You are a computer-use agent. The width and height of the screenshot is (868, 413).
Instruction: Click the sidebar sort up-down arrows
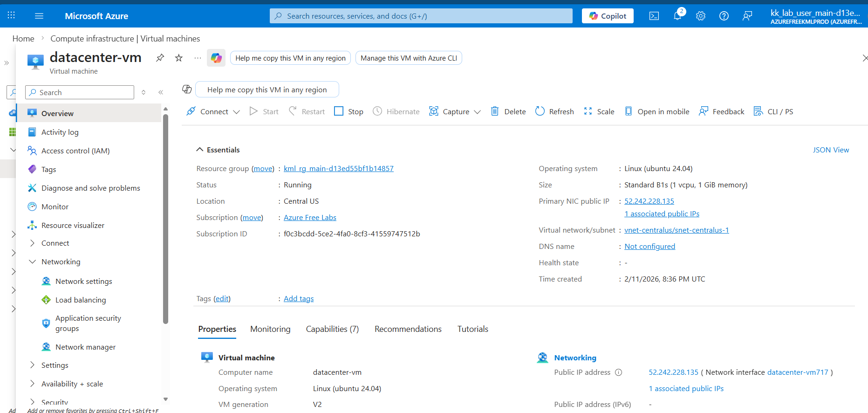(x=144, y=92)
